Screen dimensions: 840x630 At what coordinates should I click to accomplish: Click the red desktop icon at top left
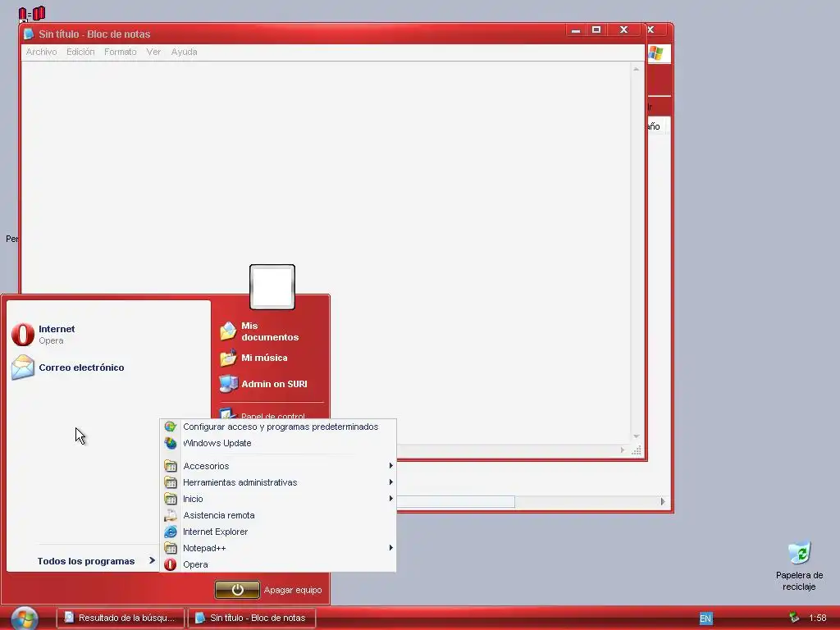[32, 14]
